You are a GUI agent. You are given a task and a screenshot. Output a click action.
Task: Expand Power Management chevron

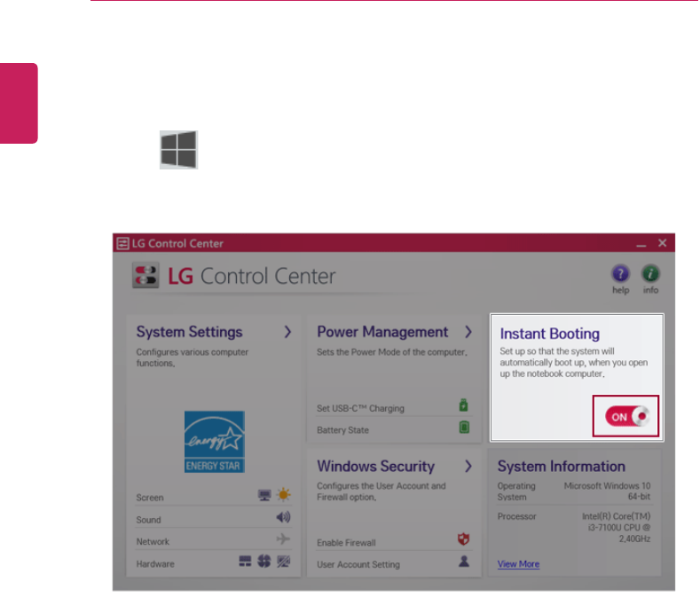[468, 332]
